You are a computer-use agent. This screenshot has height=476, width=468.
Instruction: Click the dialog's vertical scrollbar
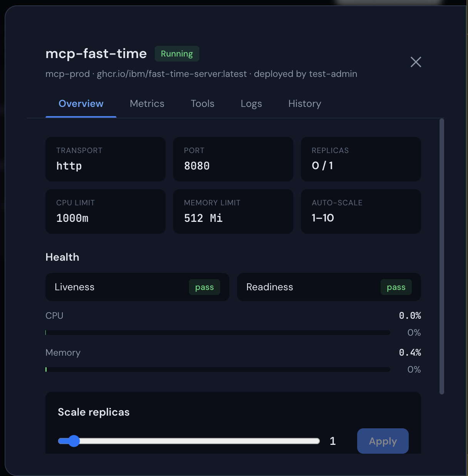[x=442, y=256]
